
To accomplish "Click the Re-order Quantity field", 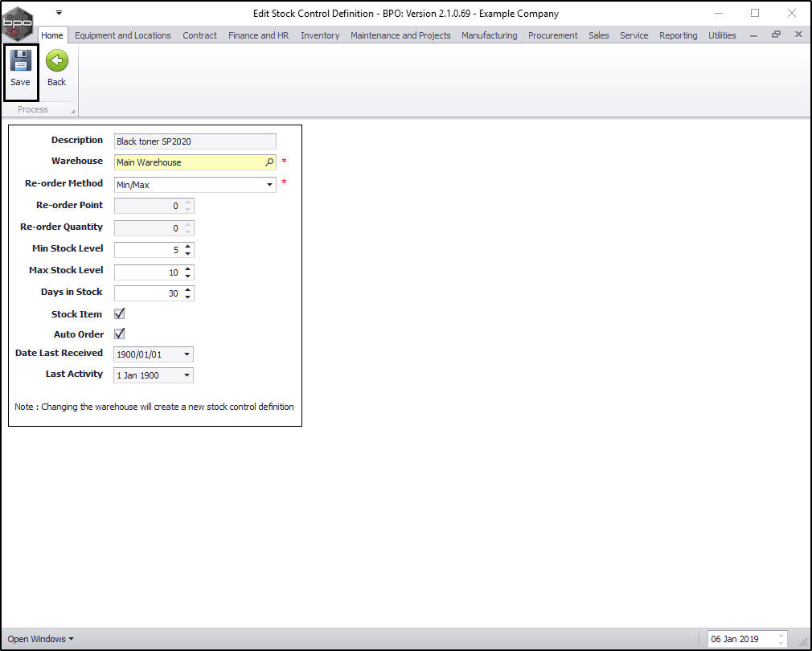I will [154, 228].
